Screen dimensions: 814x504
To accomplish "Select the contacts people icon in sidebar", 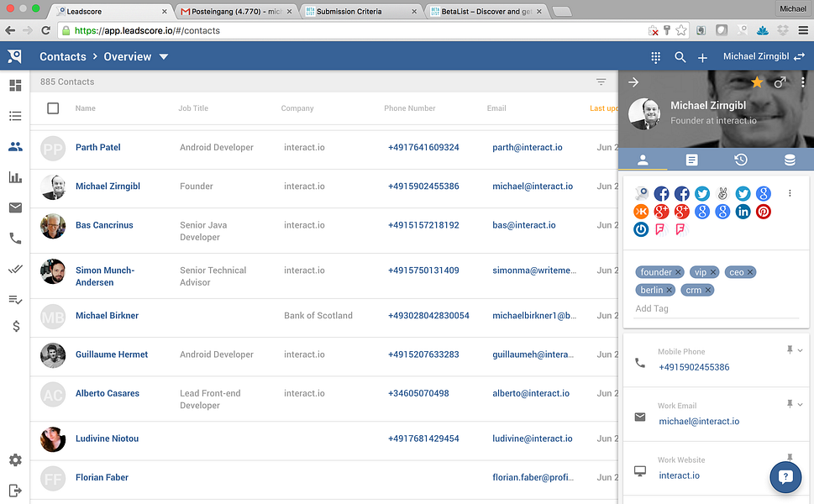I will point(16,147).
